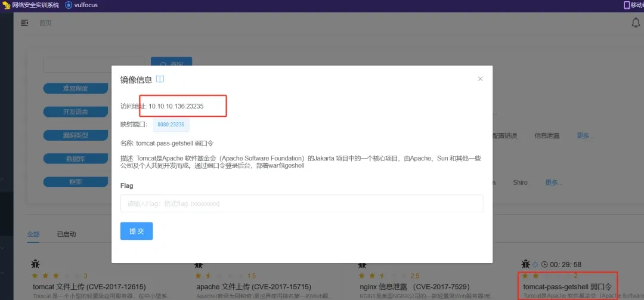644x300 pixels.
Task: Switch to the 全部 tab
Action: tap(33, 234)
